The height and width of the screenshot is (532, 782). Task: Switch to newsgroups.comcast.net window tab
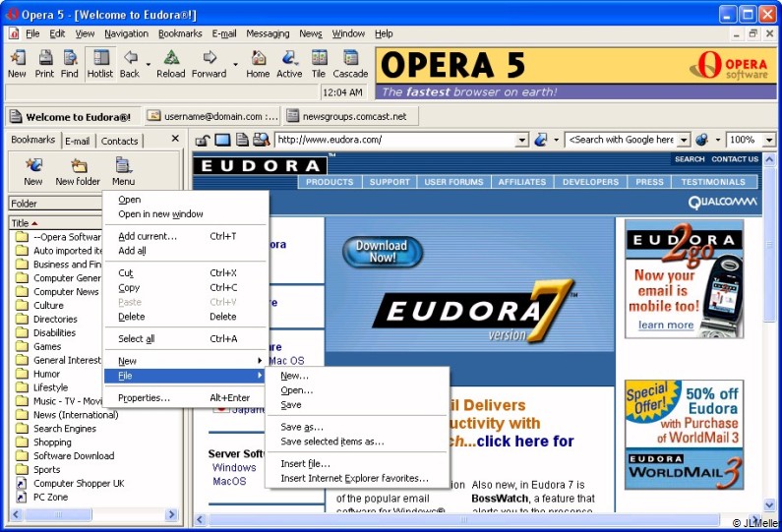(350, 117)
